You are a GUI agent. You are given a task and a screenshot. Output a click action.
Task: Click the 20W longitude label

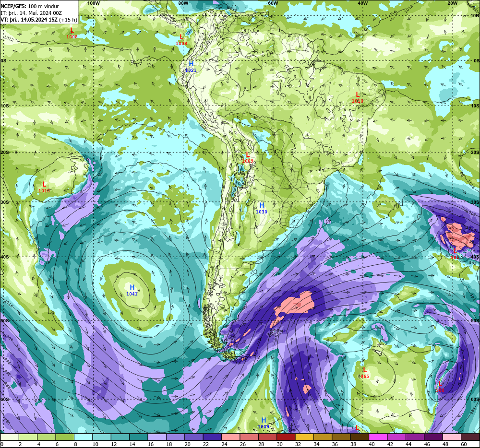click(453, 3)
